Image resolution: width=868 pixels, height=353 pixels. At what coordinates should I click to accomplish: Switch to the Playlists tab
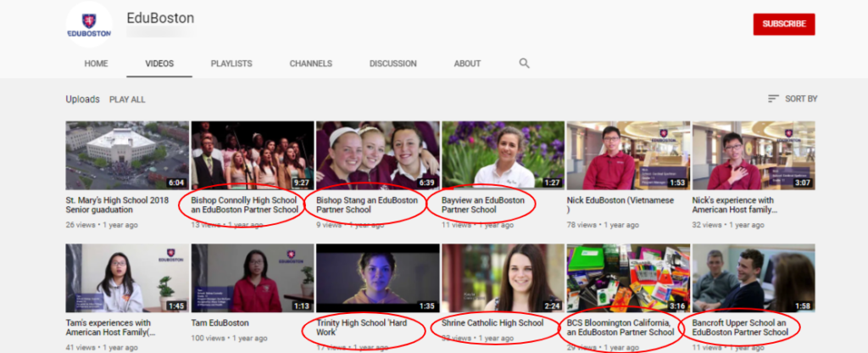pyautogui.click(x=231, y=64)
